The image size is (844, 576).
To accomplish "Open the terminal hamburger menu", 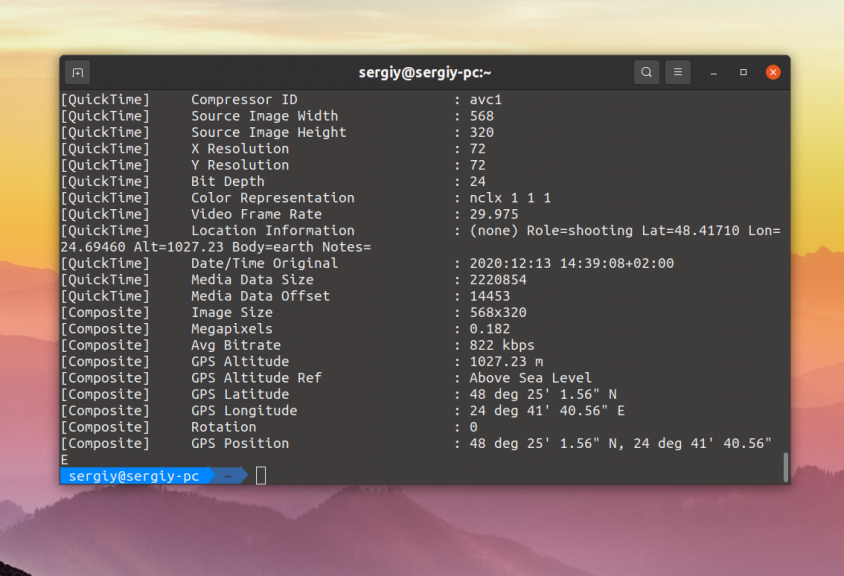I will coord(678,72).
